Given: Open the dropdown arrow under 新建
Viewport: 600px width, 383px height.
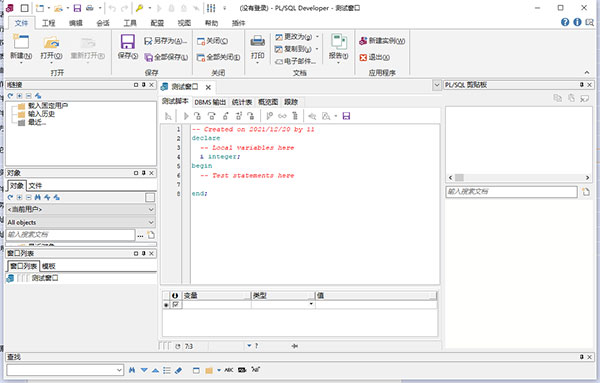Looking at the screenshot, I should [21, 62].
